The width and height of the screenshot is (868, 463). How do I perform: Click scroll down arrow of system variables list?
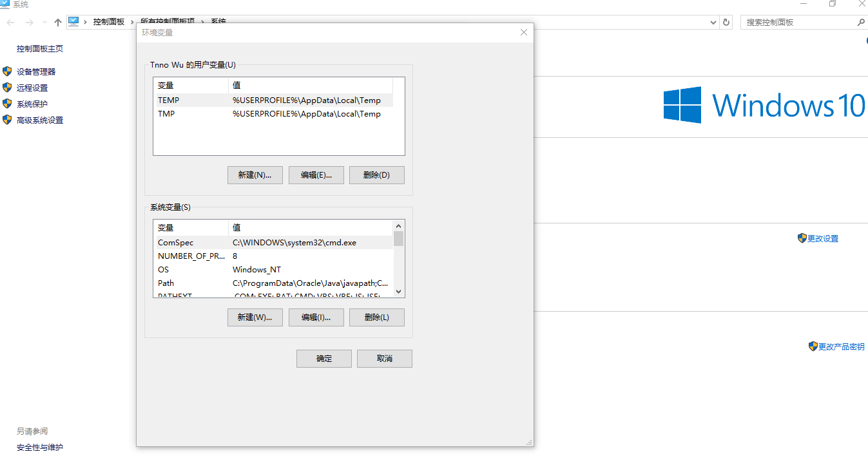[398, 292]
